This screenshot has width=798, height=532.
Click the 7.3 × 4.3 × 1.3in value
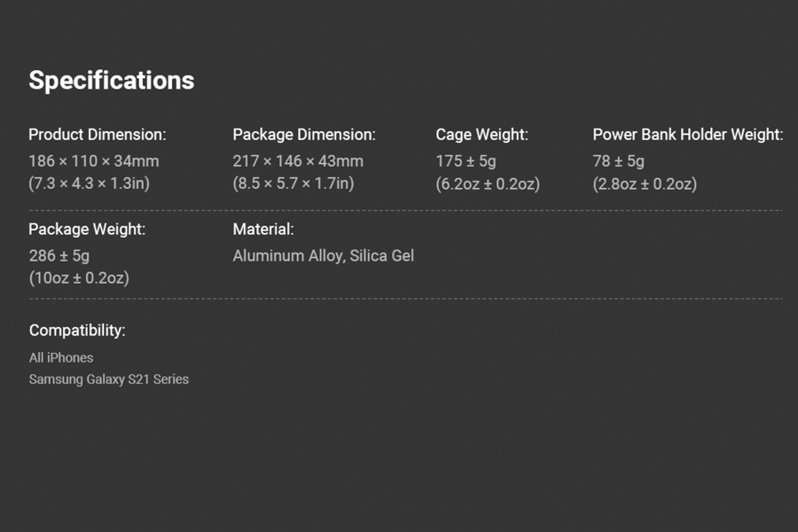(x=89, y=184)
